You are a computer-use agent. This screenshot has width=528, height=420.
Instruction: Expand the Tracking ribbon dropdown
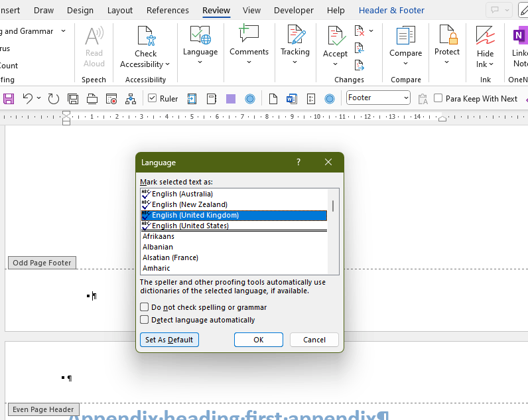pos(295,62)
